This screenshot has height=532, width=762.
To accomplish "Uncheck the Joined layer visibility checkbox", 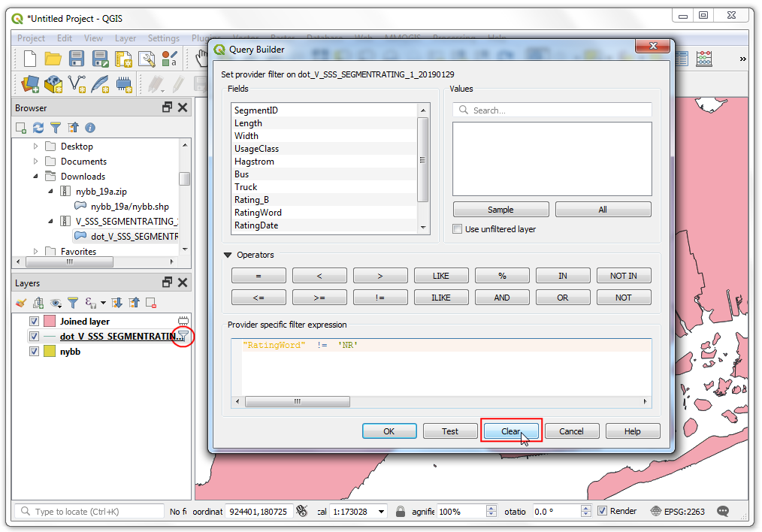I will (34, 322).
